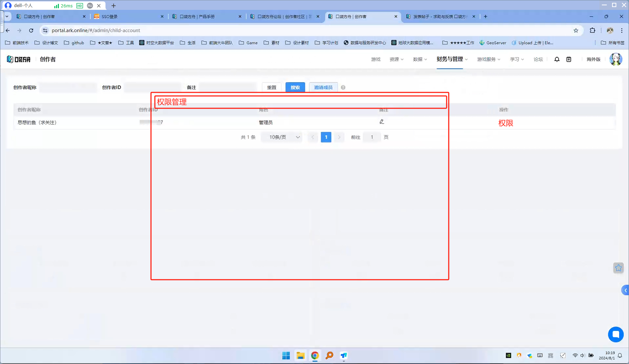The height and width of the screenshot is (364, 629).
Task: Open the Chrome profile avatar
Action: [610, 30]
